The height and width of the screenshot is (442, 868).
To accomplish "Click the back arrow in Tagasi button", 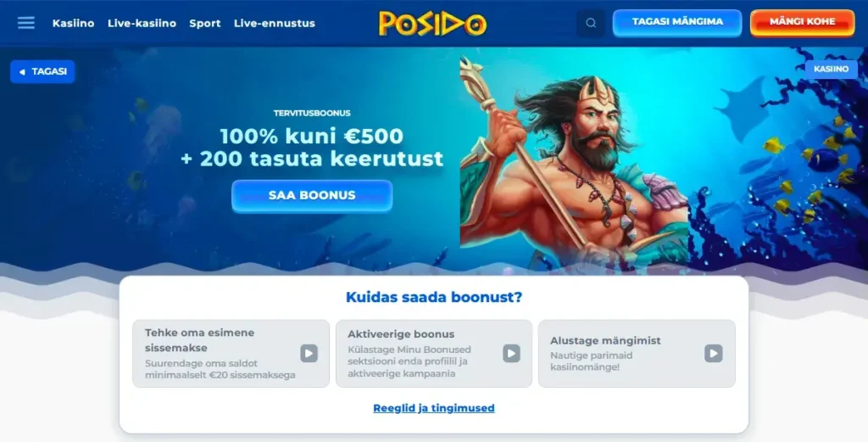I will click(22, 72).
